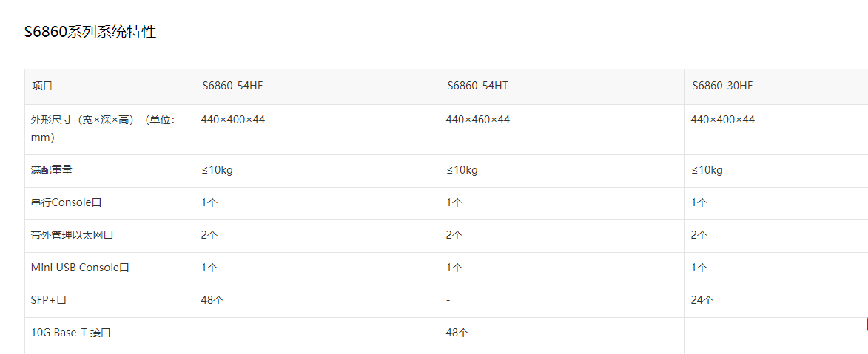The height and width of the screenshot is (354, 868).
Task: Click the 440×460×44 dimension cell
Action: pyautogui.click(x=477, y=120)
